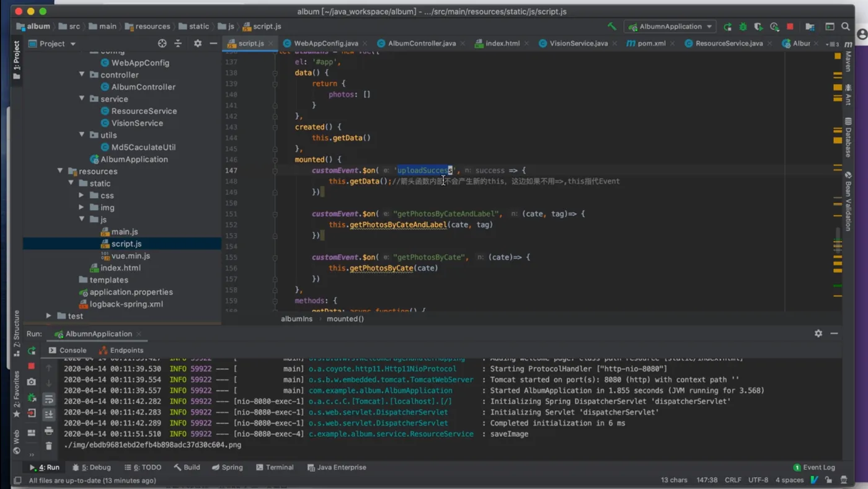Screen dimensions: 868x489
Task: Click the 4 spaces indent setting
Action: point(789,480)
